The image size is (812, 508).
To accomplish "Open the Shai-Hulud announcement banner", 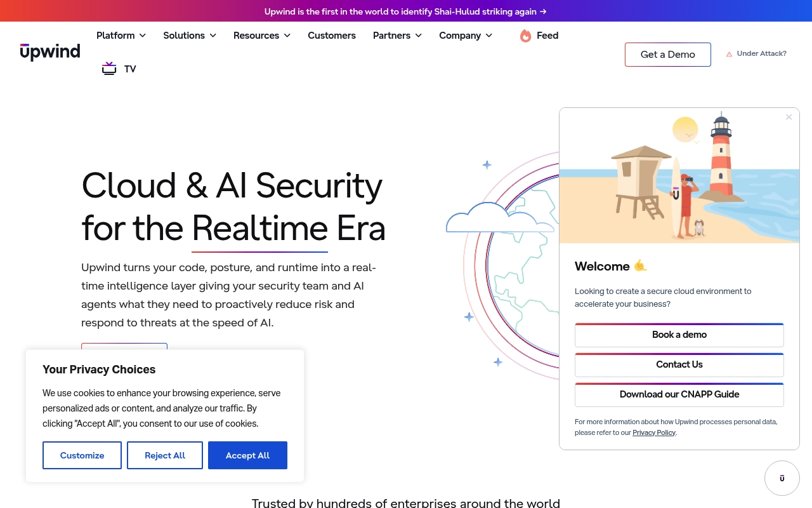I will tap(405, 11).
